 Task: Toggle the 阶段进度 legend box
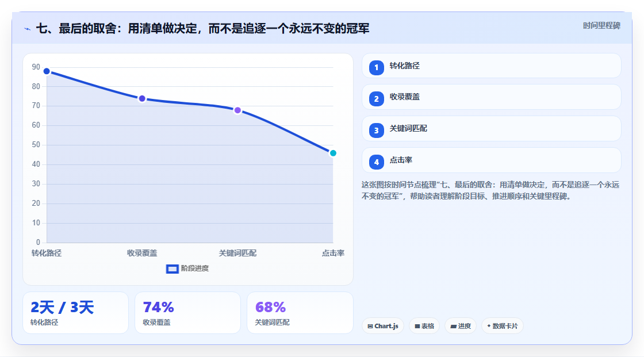pyautogui.click(x=172, y=269)
